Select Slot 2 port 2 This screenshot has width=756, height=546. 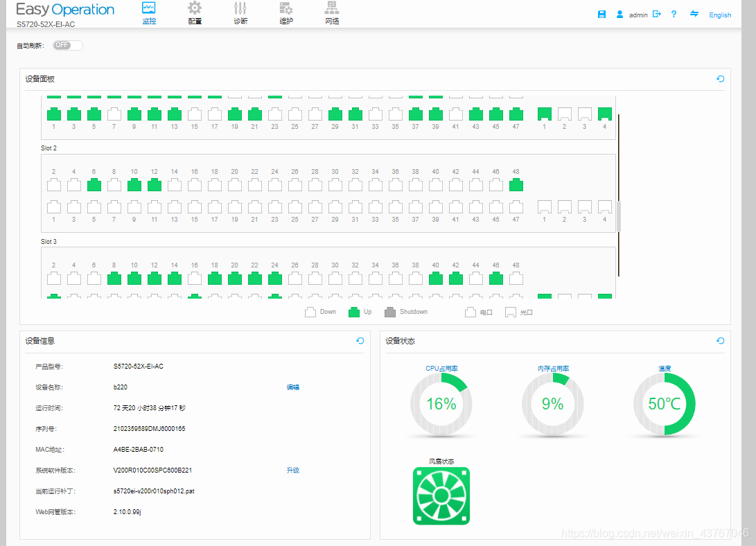point(54,184)
